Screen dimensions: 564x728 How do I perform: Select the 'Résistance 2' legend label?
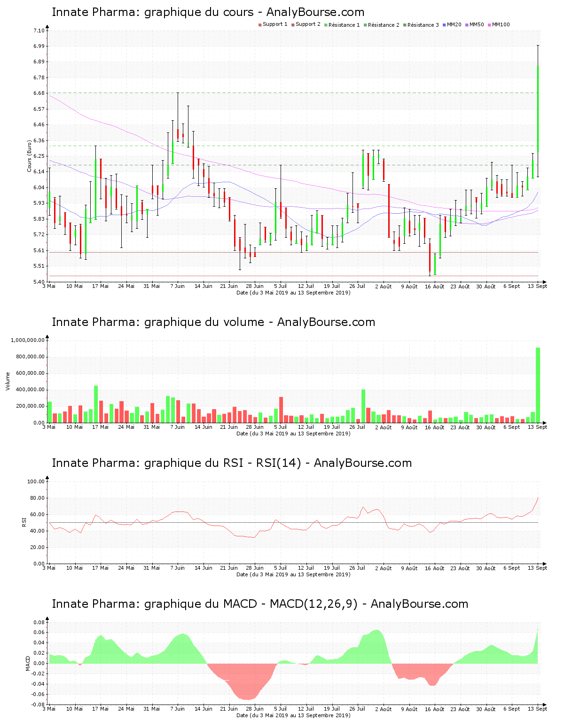[384, 25]
